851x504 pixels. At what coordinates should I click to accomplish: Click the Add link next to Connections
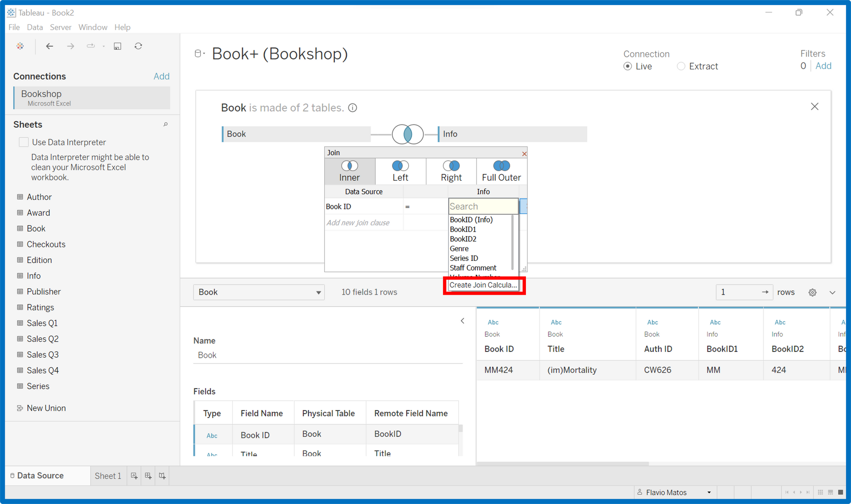[161, 76]
